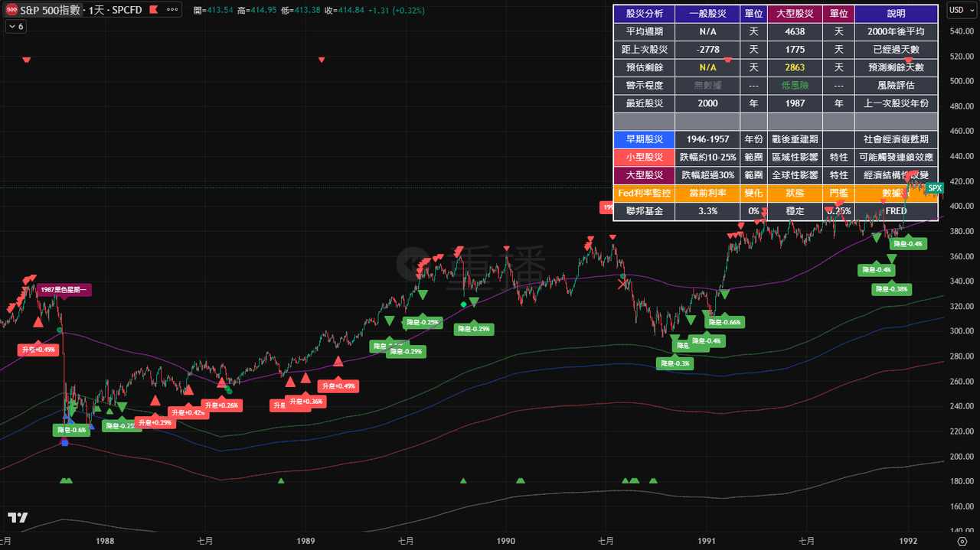The image size is (980, 550).
Task: Click the 1987黑色星期一 event label
Action: 64,290
